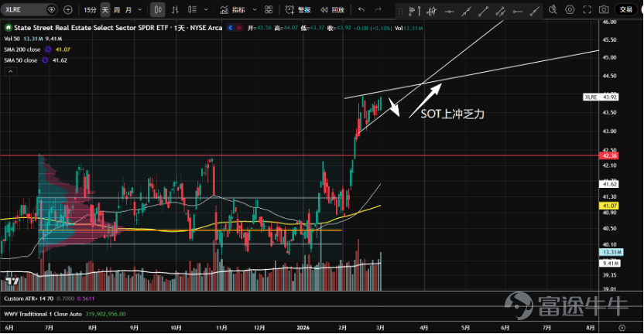Click the diamond icon beside XLRE
The width and height of the screenshot is (644, 334).
pos(51,9)
